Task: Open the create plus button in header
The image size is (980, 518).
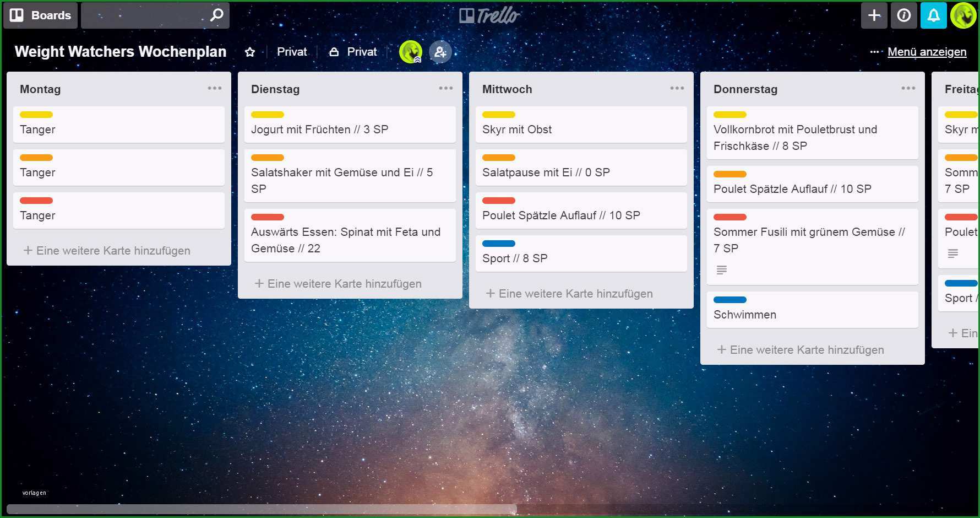Action: 874,15
